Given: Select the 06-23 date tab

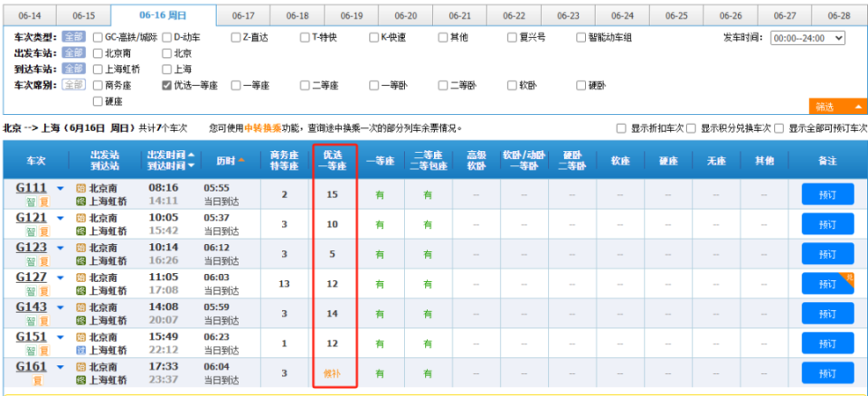Looking at the screenshot, I should coord(569,15).
